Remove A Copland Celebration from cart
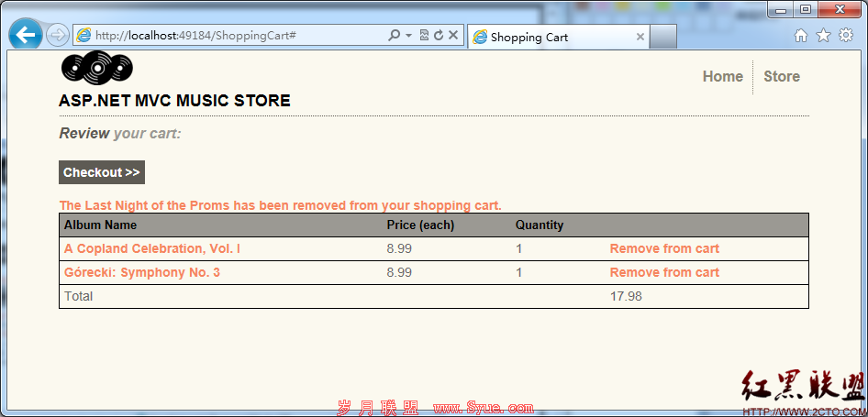Image resolution: width=868 pixels, height=417 pixels. click(664, 249)
